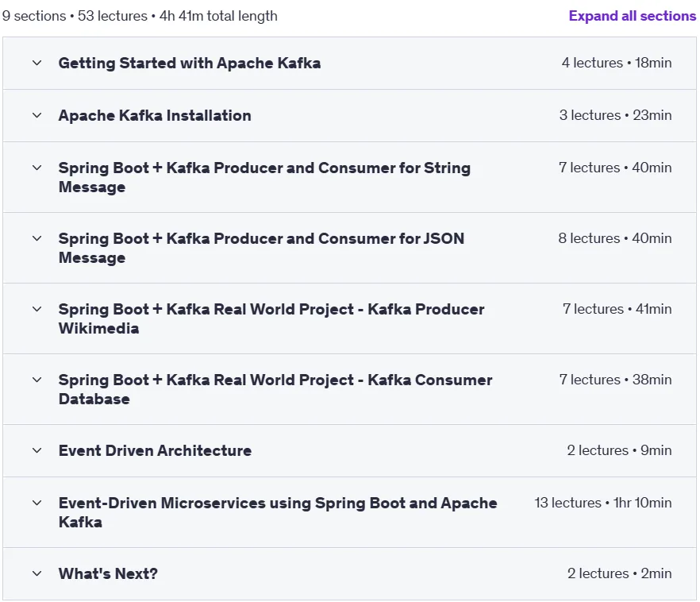Image resolution: width=700 pixels, height=602 pixels.
Task: Select Producer and Consumer for JSON Message title
Action: (261, 248)
